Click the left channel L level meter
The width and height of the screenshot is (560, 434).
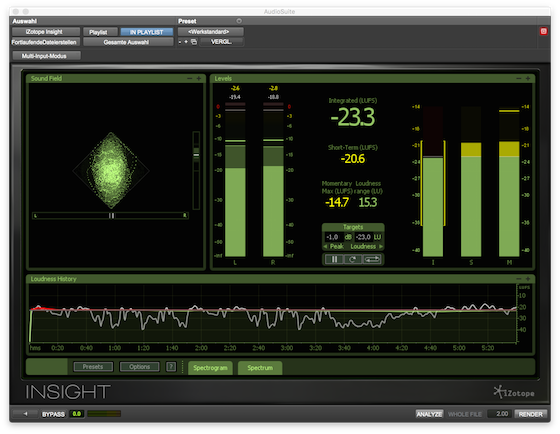click(235, 180)
